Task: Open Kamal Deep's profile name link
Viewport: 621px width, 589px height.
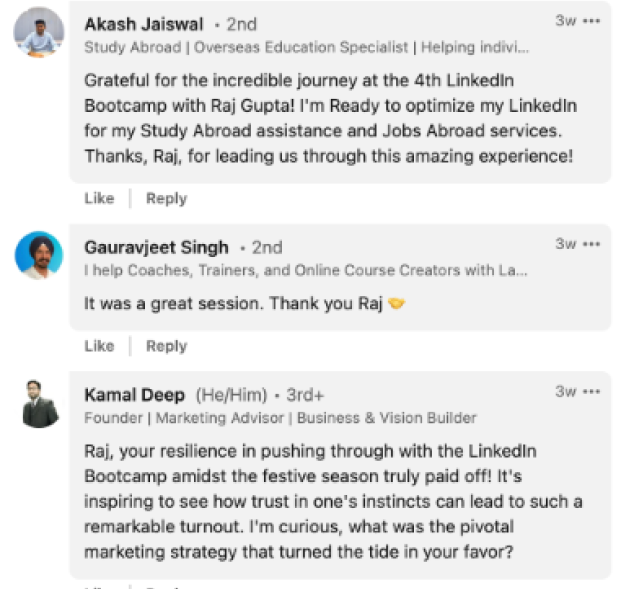Action: coord(134,395)
